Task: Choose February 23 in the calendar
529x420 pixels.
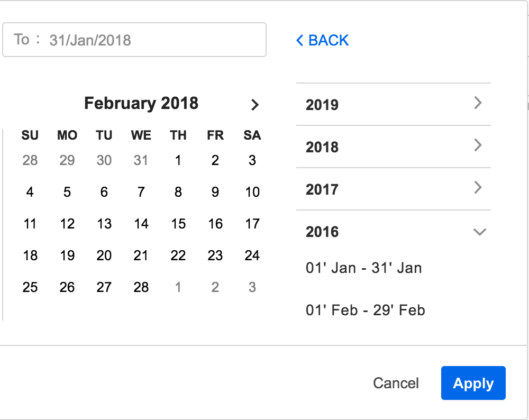Action: pyautogui.click(x=215, y=255)
